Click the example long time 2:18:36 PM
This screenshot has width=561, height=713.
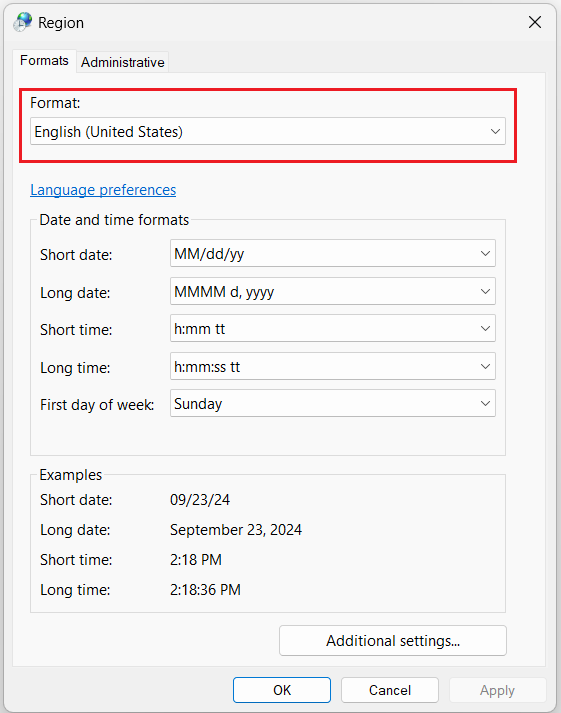pyautogui.click(x=205, y=590)
